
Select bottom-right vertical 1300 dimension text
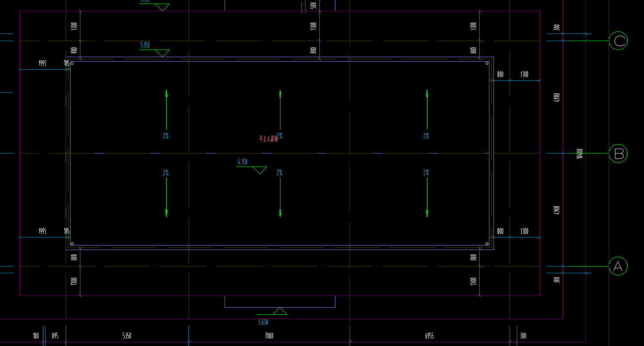473,281
